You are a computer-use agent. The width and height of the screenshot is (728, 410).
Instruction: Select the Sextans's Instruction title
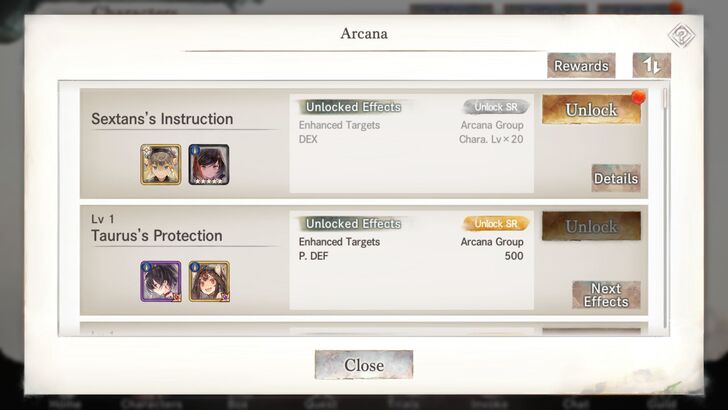[x=162, y=119]
